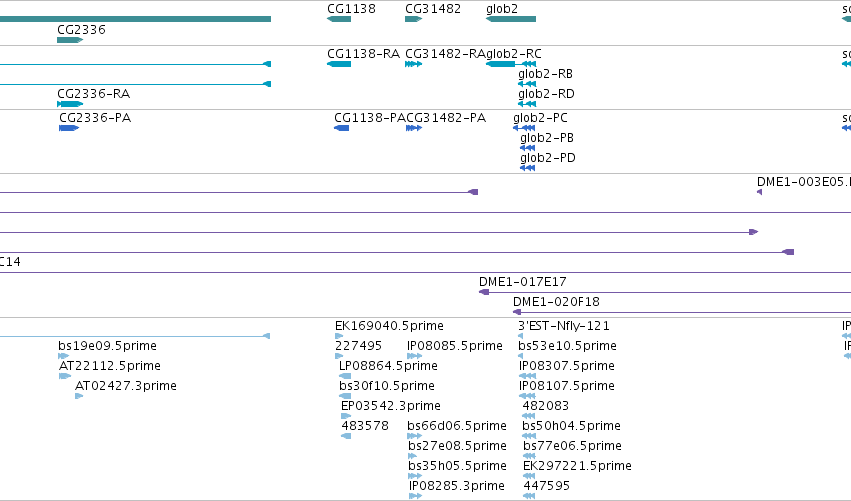Select the bs19e09.5prime EST glyph
The height and width of the screenshot is (501, 851).
[x=63, y=356]
